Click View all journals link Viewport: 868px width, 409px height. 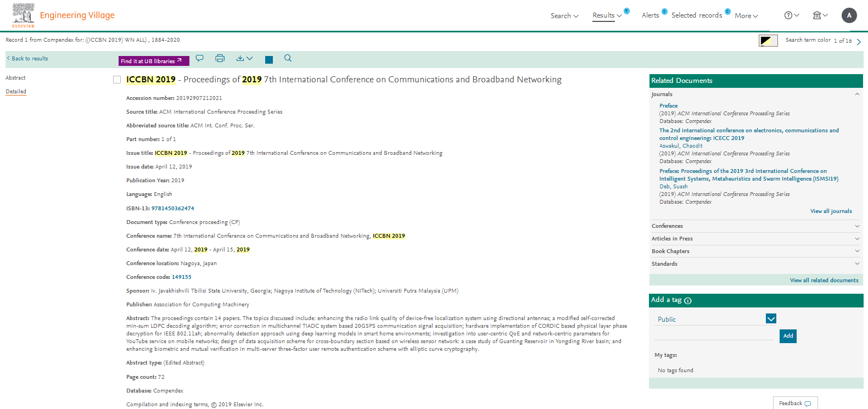pyautogui.click(x=831, y=211)
